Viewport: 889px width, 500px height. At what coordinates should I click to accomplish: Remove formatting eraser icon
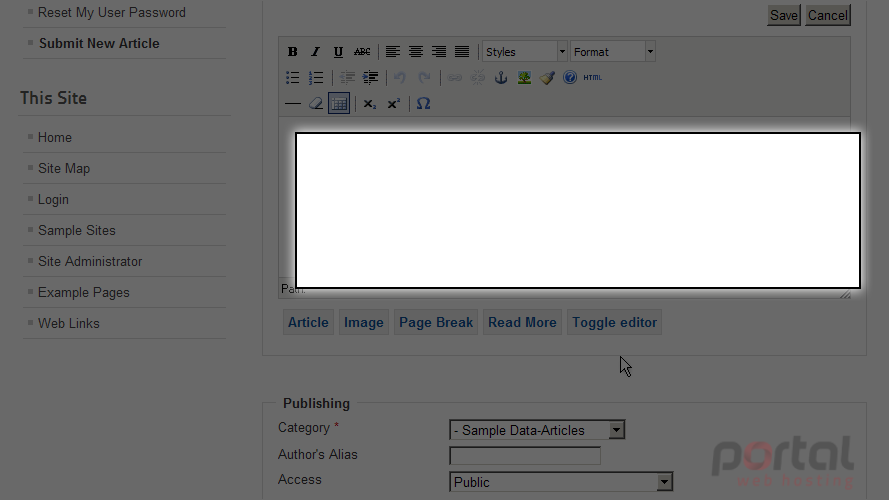(316, 104)
